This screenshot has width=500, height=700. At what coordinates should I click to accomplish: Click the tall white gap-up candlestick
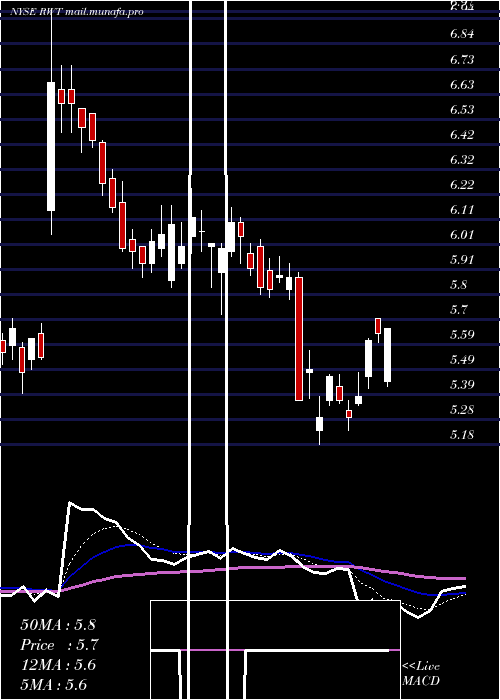click(51, 146)
